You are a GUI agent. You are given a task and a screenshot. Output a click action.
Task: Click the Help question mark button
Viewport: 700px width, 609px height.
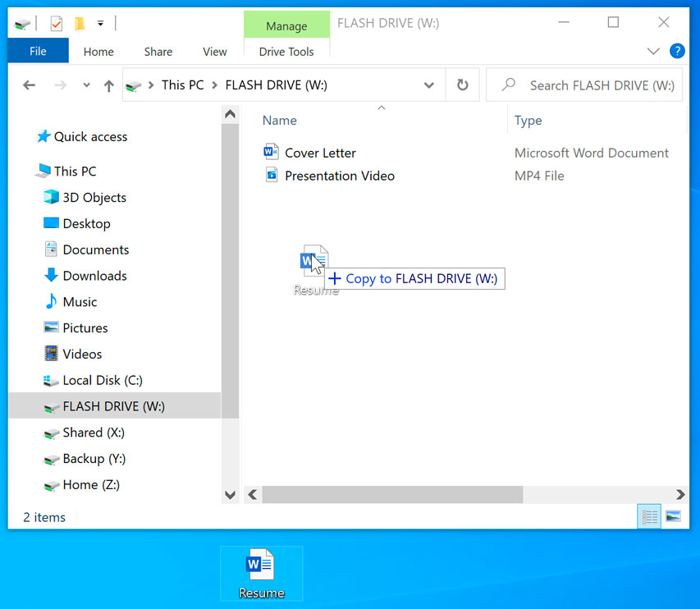[677, 51]
